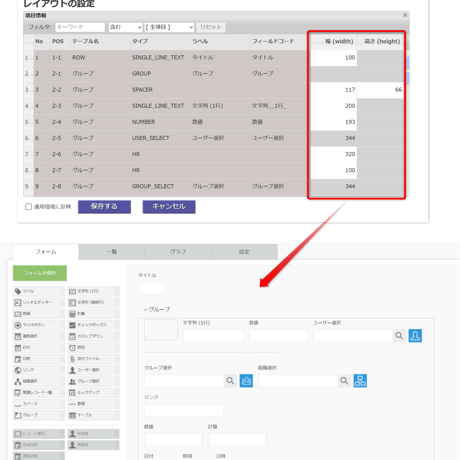Click the 高さ (height) column header
The height and width of the screenshot is (460, 460).
click(x=380, y=42)
